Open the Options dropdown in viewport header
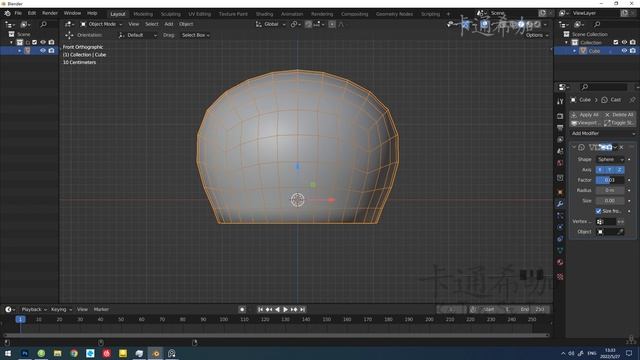The height and width of the screenshot is (360, 640). tap(537, 36)
